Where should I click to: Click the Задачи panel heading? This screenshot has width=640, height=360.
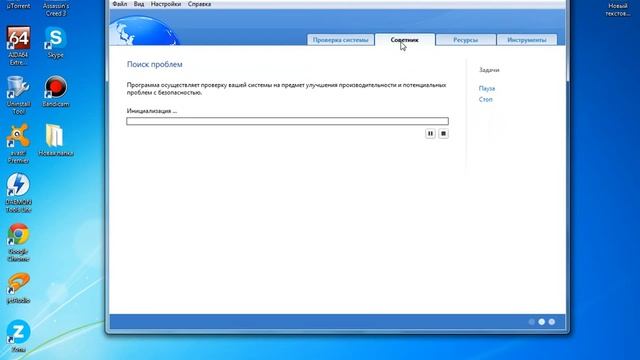489,70
